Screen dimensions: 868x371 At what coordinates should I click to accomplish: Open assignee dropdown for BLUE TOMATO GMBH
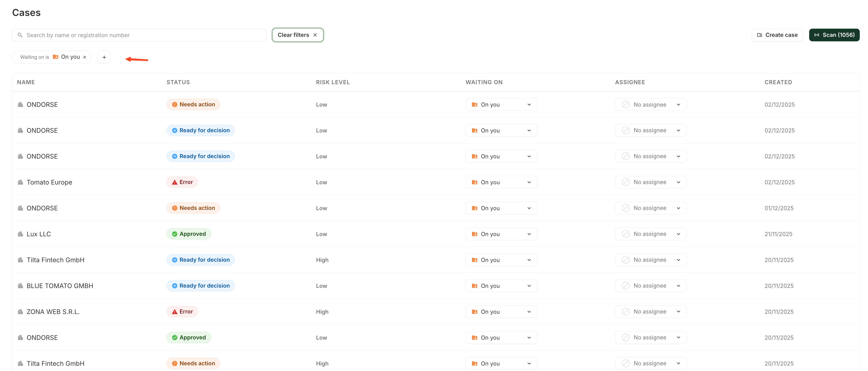coord(650,286)
